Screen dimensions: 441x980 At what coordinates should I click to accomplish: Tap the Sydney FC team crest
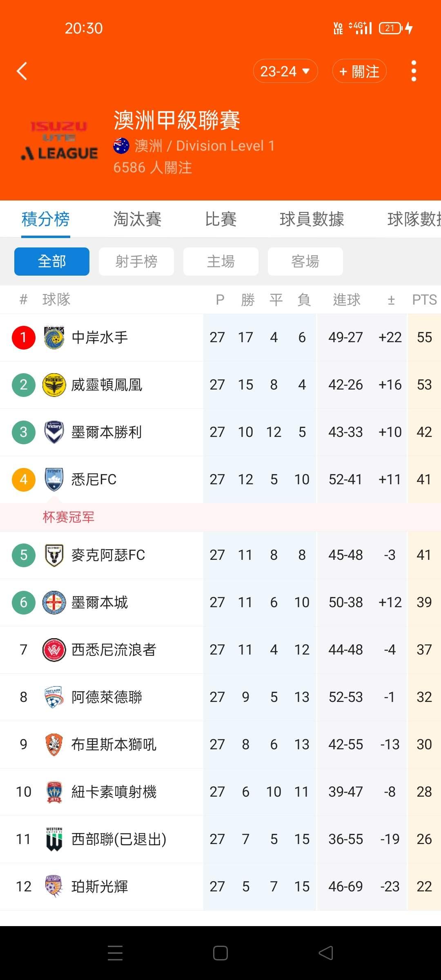54,479
